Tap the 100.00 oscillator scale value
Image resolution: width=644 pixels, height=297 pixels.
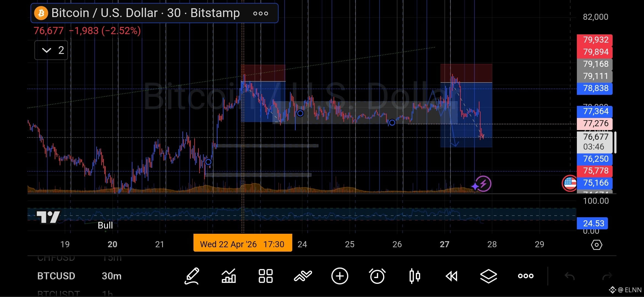point(596,201)
